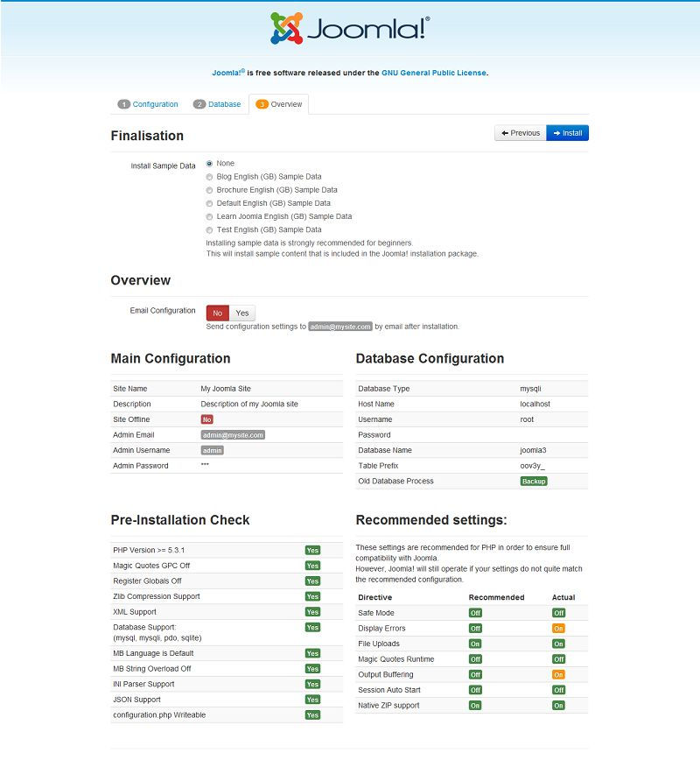Click the Install button
This screenshot has width=700, height=760.
point(569,132)
